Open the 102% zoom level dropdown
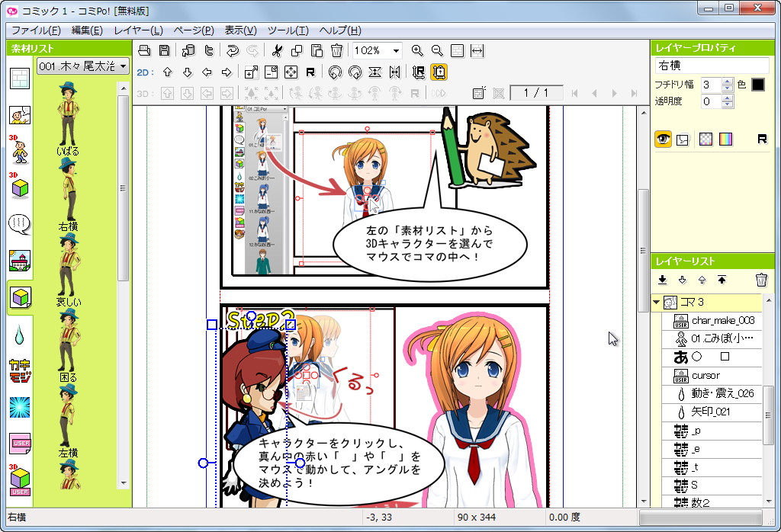This screenshot has height=532, width=781. [396, 51]
